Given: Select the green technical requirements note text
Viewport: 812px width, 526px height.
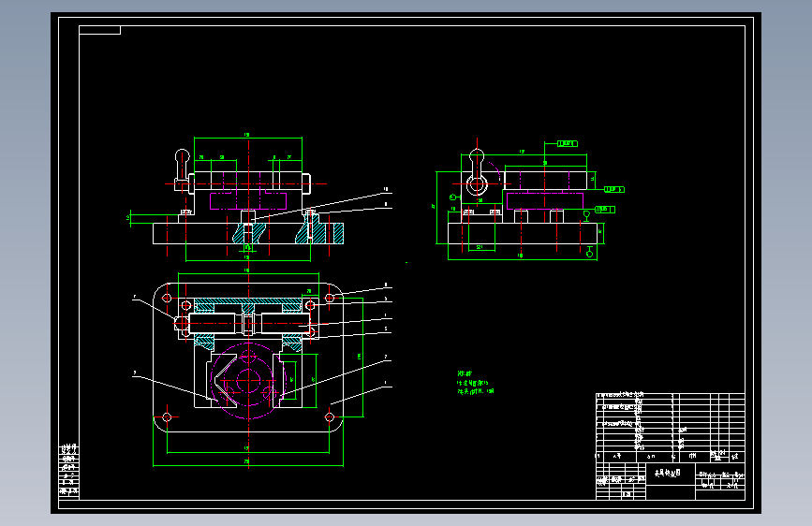Looking at the screenshot, I should point(475,383).
